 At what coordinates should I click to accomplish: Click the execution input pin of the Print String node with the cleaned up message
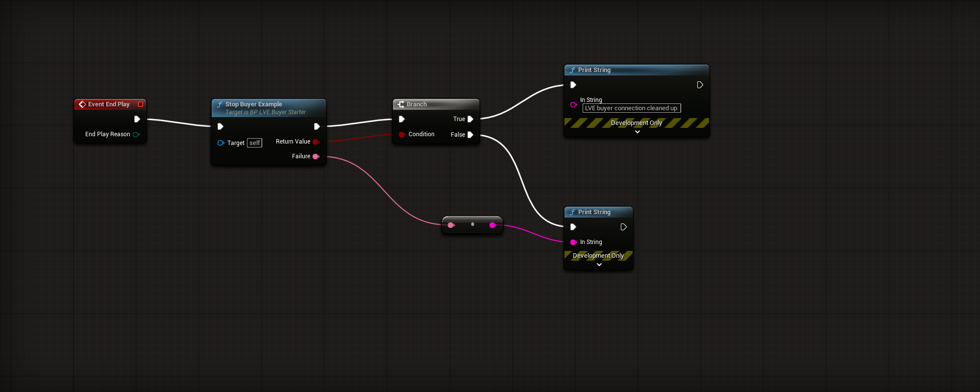click(573, 85)
